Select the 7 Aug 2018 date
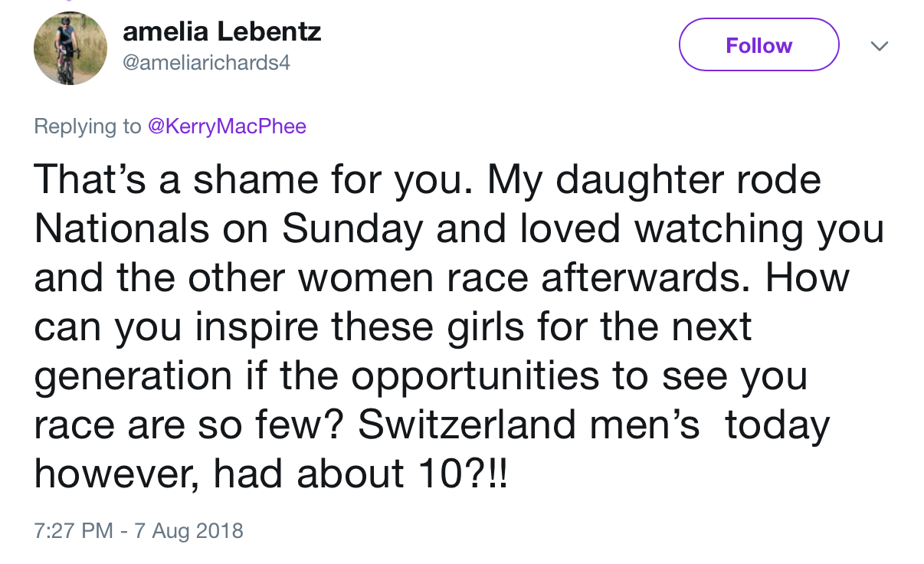This screenshot has width=924, height=564. [188, 530]
